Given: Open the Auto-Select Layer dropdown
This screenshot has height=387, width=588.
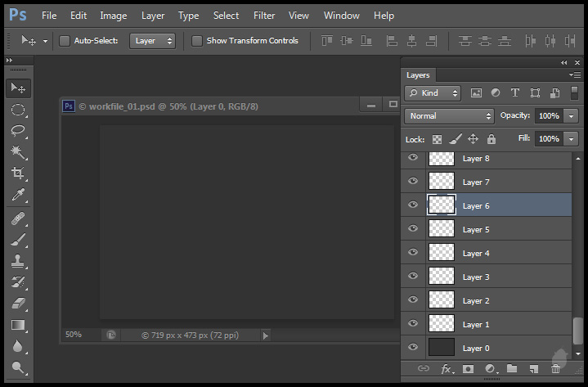Looking at the screenshot, I should pyautogui.click(x=153, y=41).
